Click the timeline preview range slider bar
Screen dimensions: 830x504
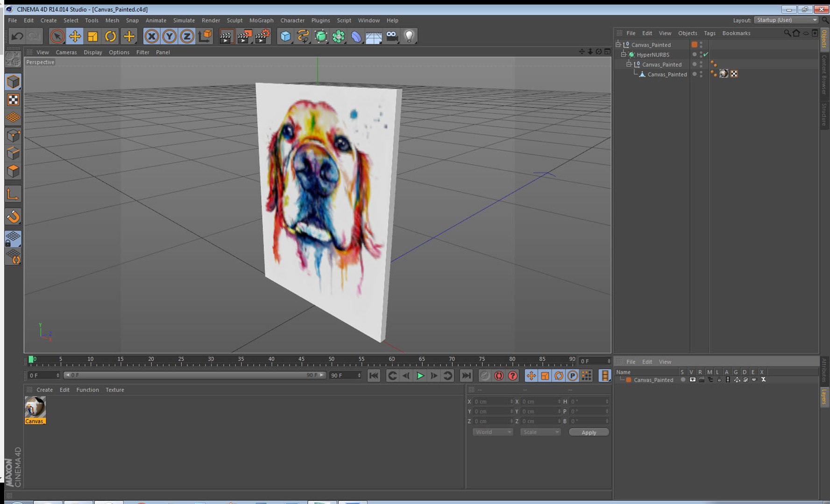pyautogui.click(x=194, y=375)
